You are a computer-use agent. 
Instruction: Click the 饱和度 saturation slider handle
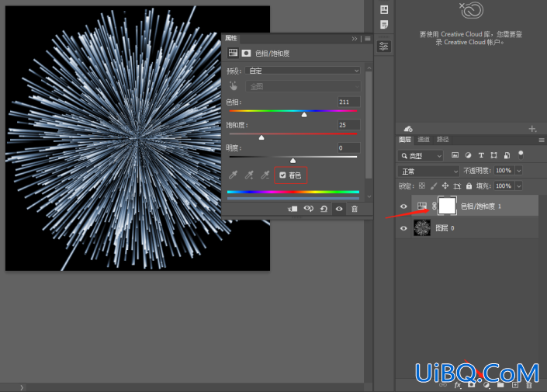click(261, 137)
